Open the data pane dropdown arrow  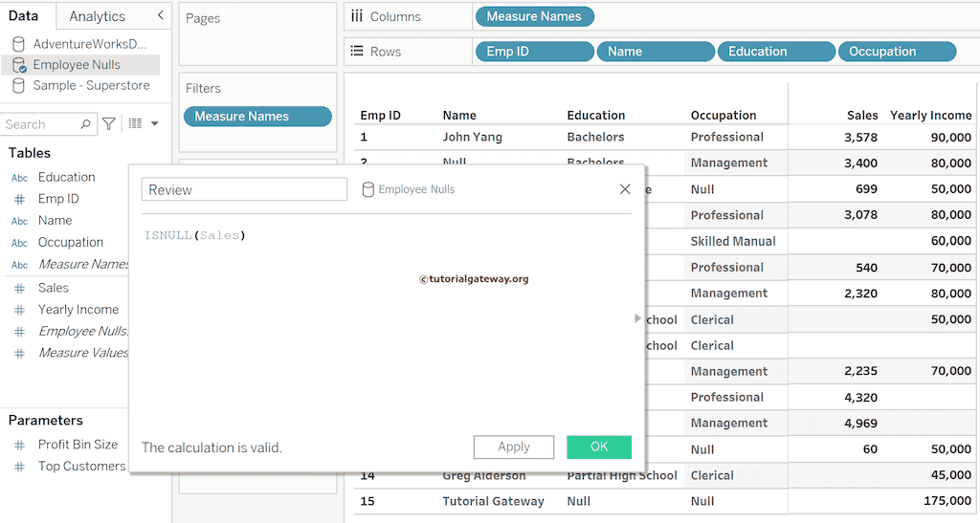155,123
